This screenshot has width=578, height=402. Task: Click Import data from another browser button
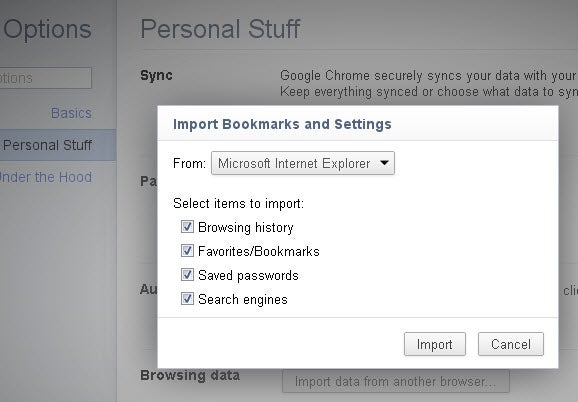click(396, 382)
